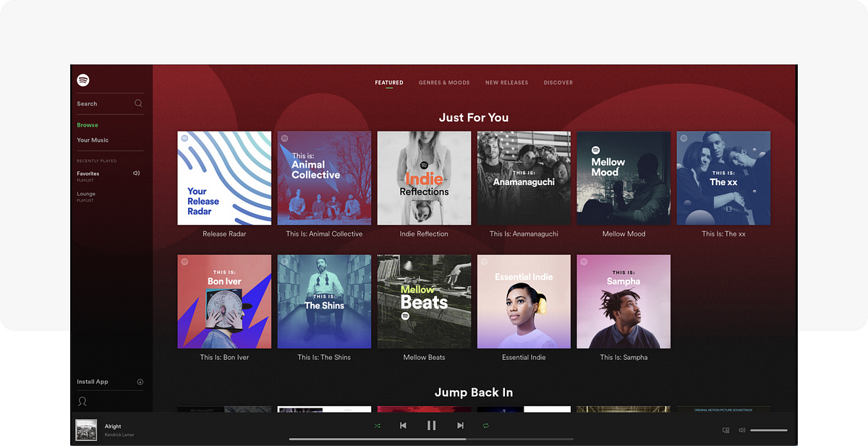Open This Is Animal Collective cover
The height and width of the screenshot is (446, 868).
pyautogui.click(x=324, y=178)
